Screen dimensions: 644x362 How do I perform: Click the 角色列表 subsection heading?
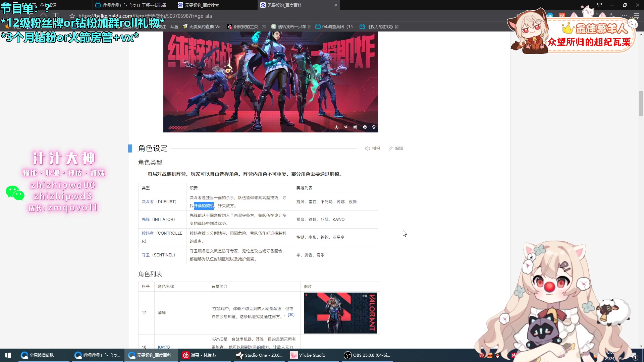click(x=150, y=274)
